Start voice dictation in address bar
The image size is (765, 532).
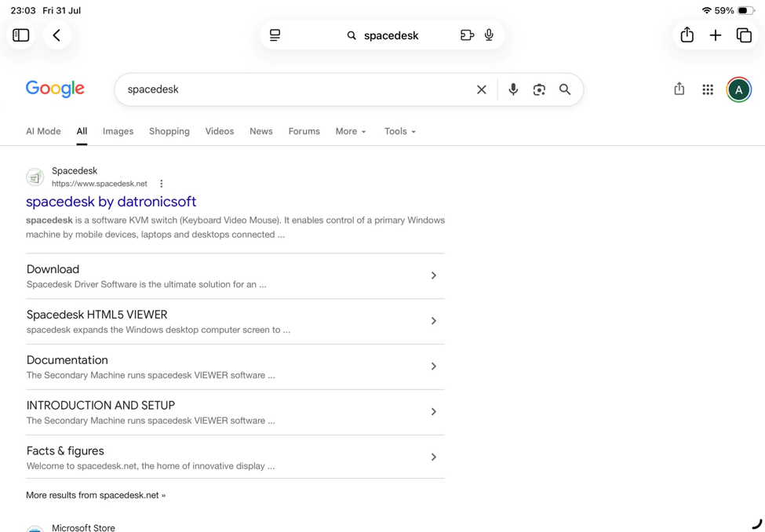pos(489,35)
